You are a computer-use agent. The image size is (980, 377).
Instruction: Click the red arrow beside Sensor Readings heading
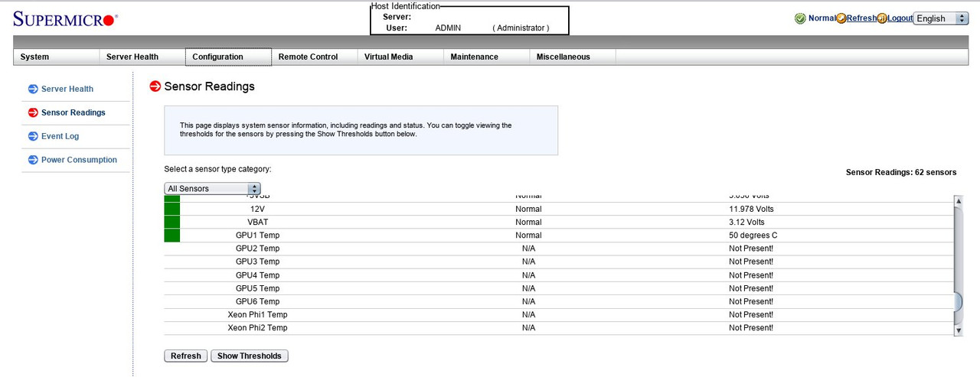(x=155, y=86)
